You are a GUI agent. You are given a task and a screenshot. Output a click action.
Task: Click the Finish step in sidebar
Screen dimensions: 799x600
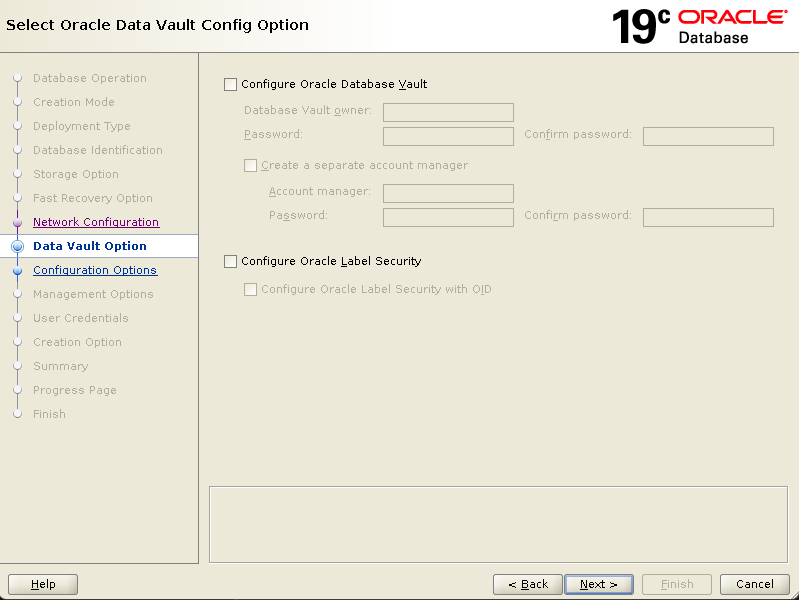coord(49,414)
